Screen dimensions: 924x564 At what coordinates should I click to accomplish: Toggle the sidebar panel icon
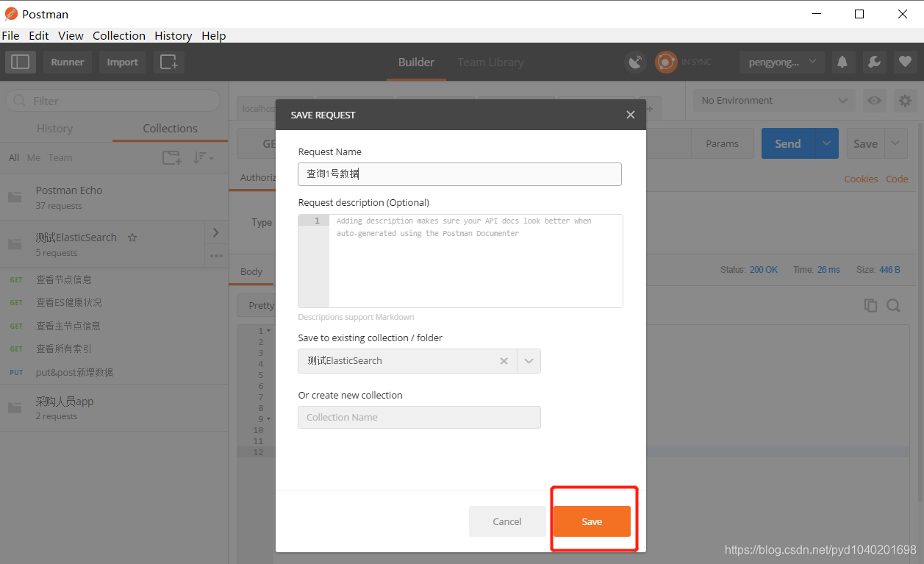point(21,63)
